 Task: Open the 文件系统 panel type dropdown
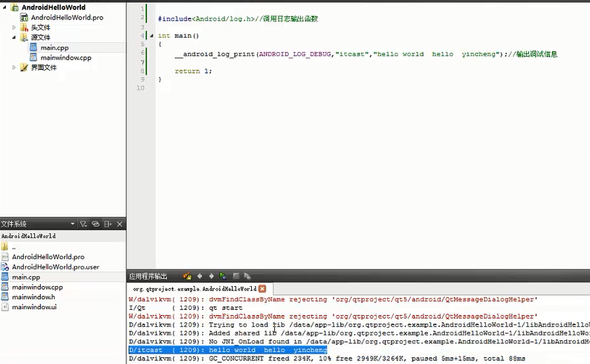(73, 224)
